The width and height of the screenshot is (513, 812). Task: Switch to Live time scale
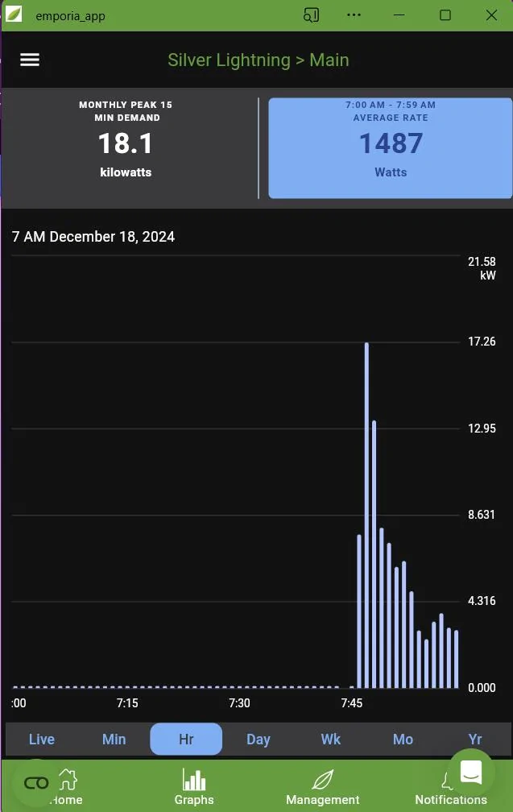(42, 739)
